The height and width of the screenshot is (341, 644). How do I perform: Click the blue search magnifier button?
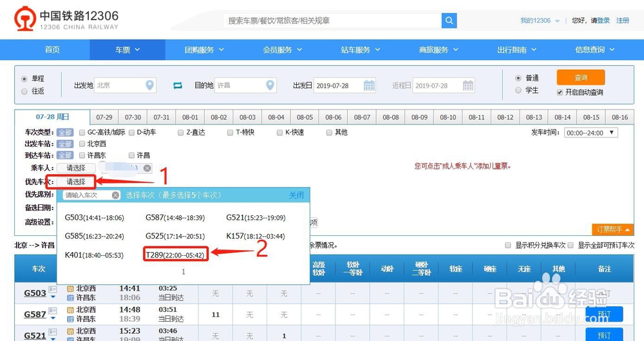click(449, 21)
